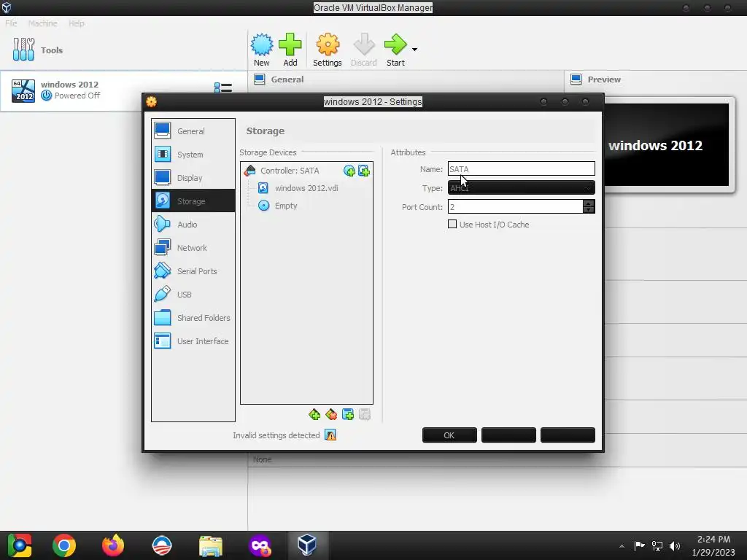
Task: Click the invalid settings warning icon
Action: [x=330, y=435]
